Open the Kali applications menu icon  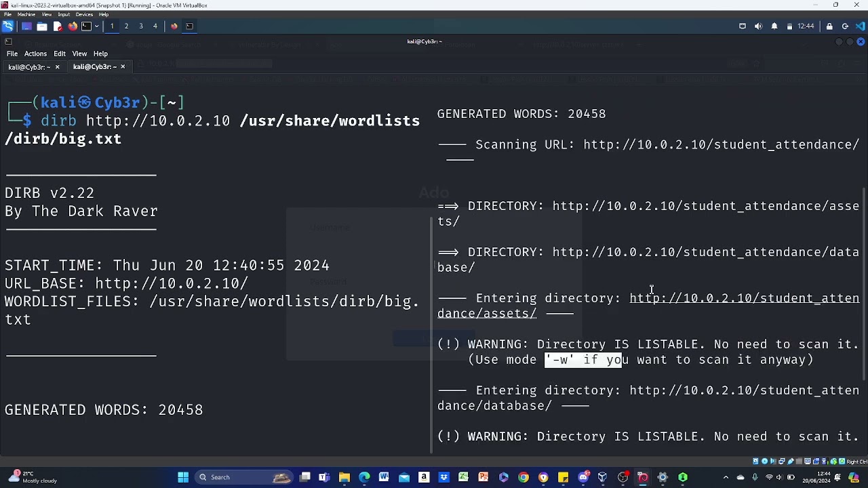(x=7, y=26)
